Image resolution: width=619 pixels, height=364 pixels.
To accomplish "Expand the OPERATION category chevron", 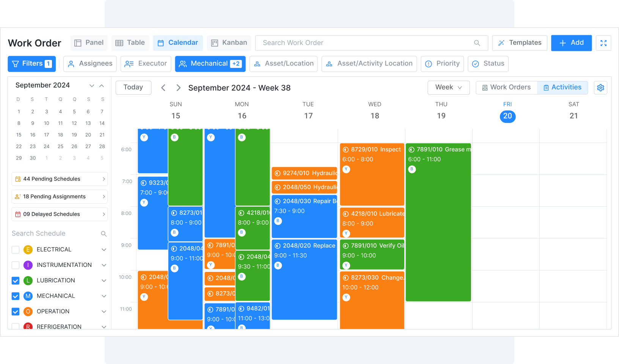I will [x=104, y=311].
